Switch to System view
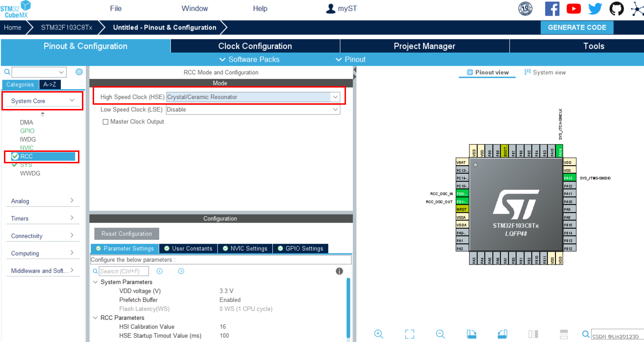The image size is (644, 342). point(545,72)
